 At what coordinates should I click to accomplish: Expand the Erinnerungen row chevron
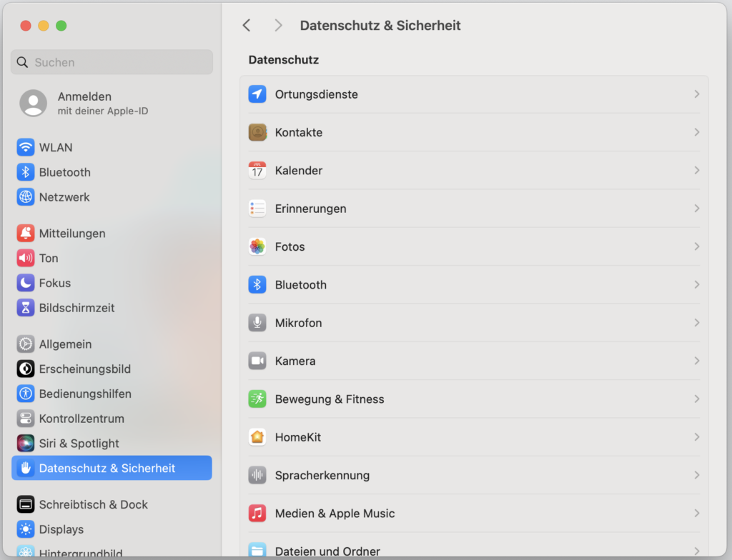pyautogui.click(x=696, y=209)
